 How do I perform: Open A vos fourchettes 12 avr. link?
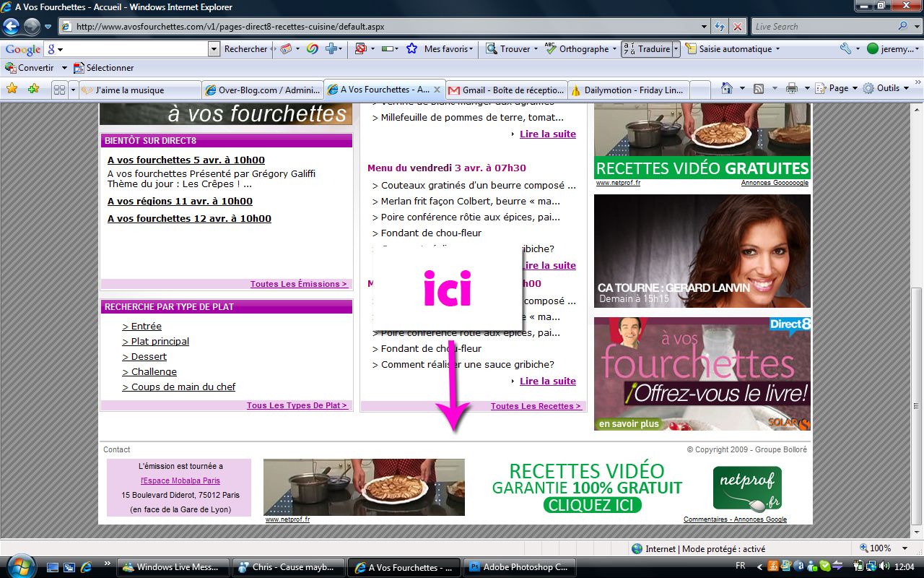[189, 218]
